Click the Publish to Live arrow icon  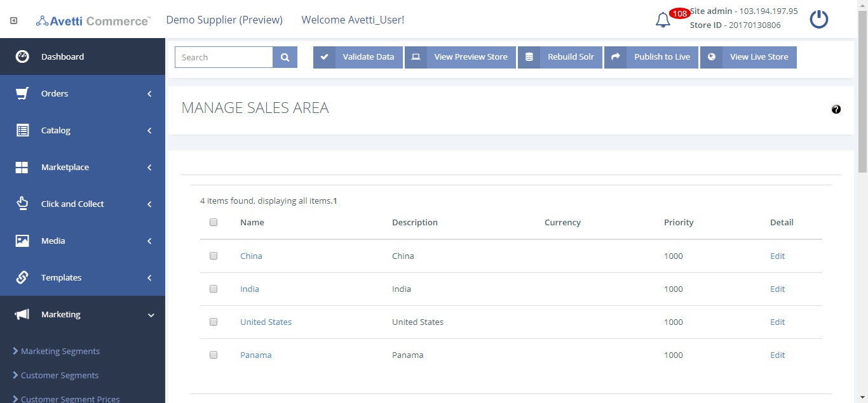pyautogui.click(x=615, y=57)
